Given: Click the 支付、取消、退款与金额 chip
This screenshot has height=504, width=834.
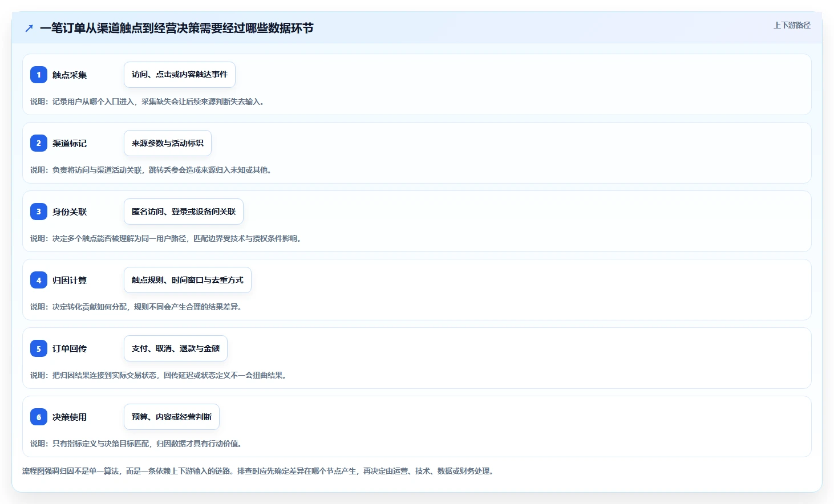Looking at the screenshot, I should (x=176, y=348).
